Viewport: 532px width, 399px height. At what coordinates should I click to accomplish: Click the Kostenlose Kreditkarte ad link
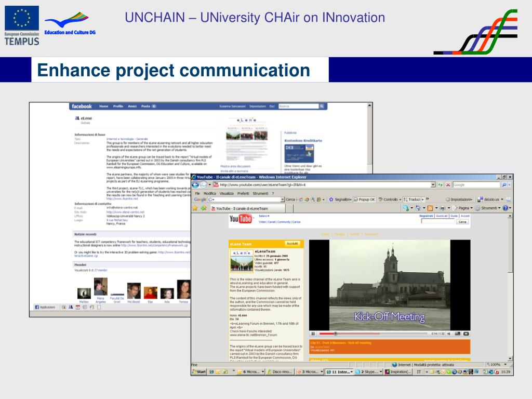(303, 140)
